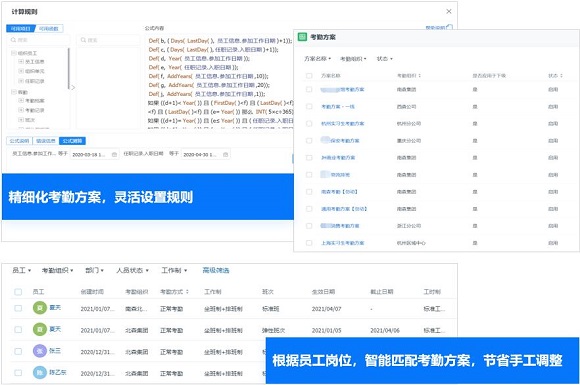
Task: Click the 2021/04/06 end date cell
Action: tap(385, 330)
